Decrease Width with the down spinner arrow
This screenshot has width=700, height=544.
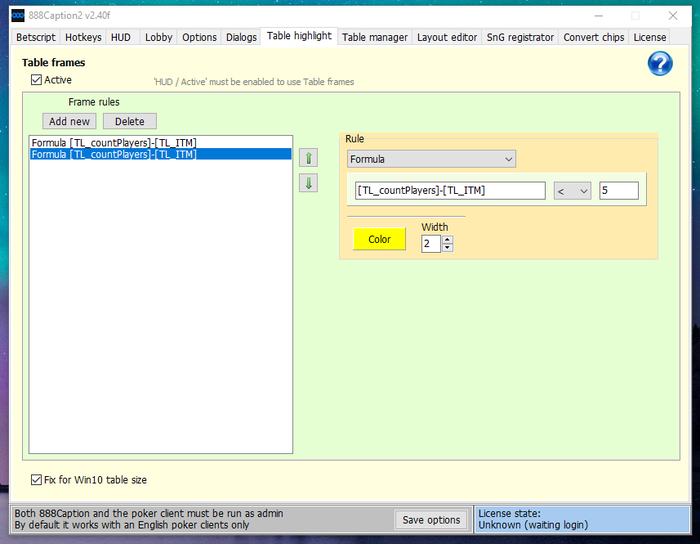coord(447,248)
